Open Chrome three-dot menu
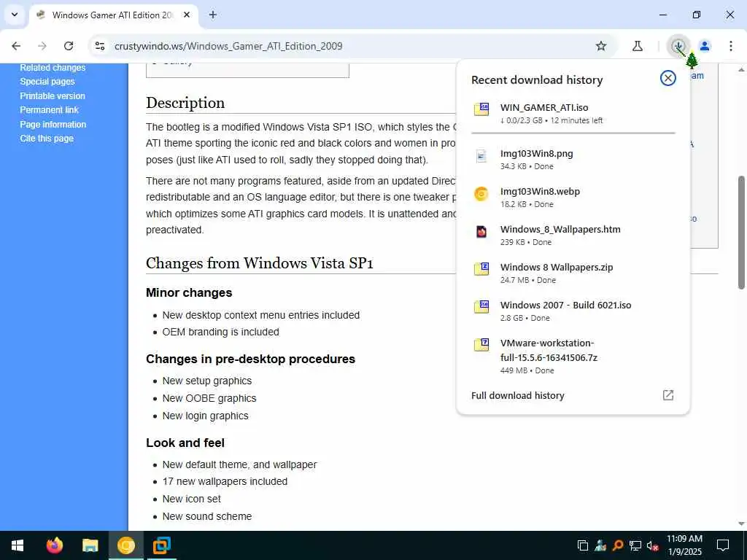 tap(731, 46)
